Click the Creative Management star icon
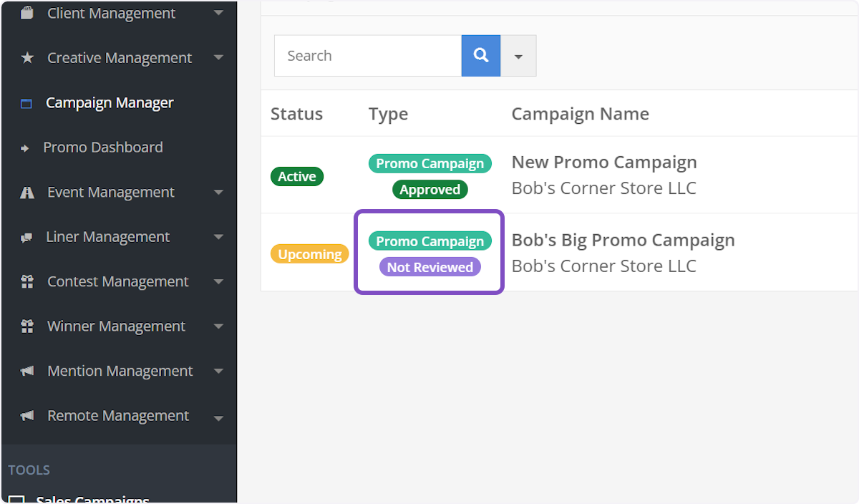859x504 pixels. coord(27,58)
